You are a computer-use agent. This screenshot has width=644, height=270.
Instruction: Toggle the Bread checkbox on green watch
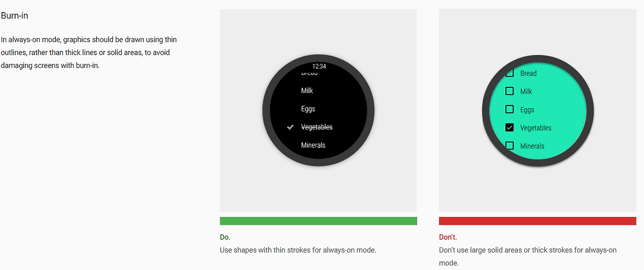tap(510, 73)
